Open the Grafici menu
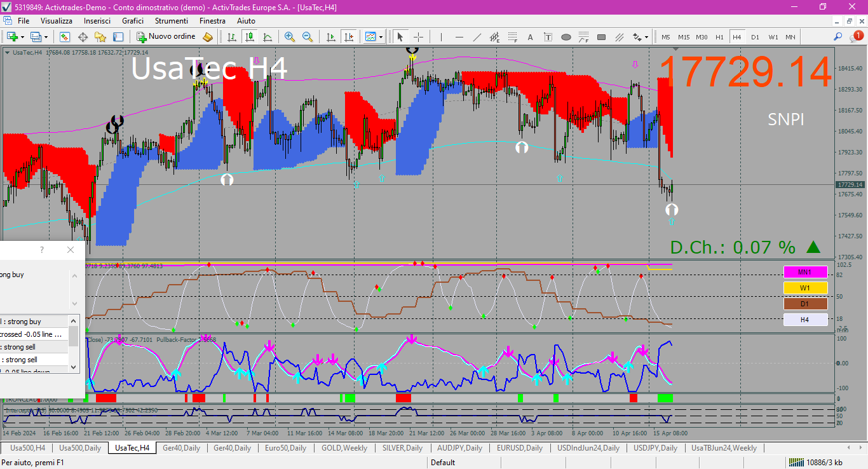Screen dimensions: 868x469 (x=133, y=21)
